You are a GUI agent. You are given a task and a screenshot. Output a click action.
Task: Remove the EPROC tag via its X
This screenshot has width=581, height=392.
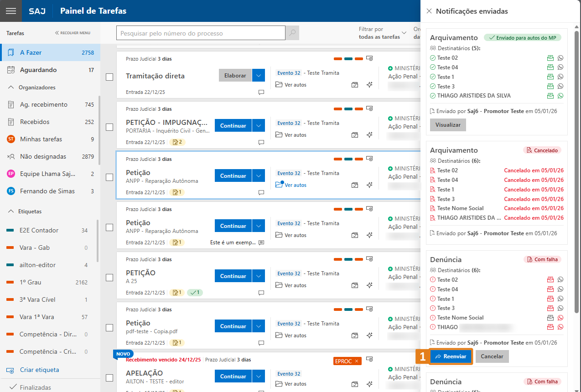pyautogui.click(x=357, y=361)
